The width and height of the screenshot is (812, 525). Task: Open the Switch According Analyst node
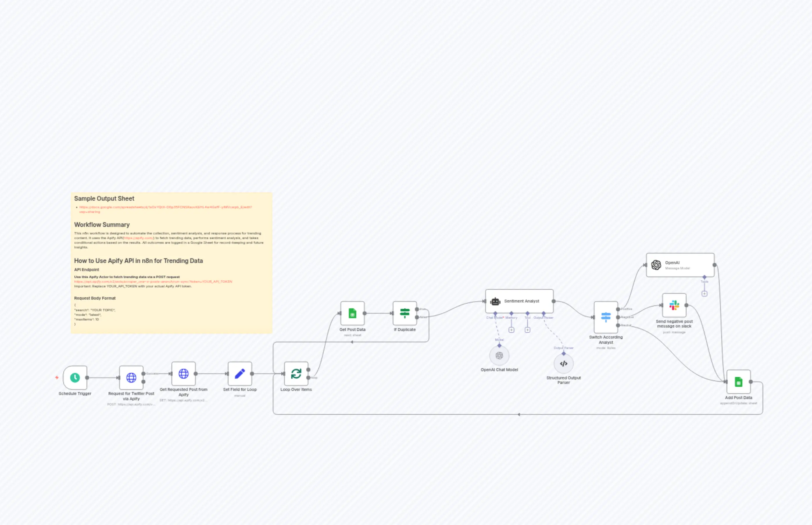pos(606,317)
